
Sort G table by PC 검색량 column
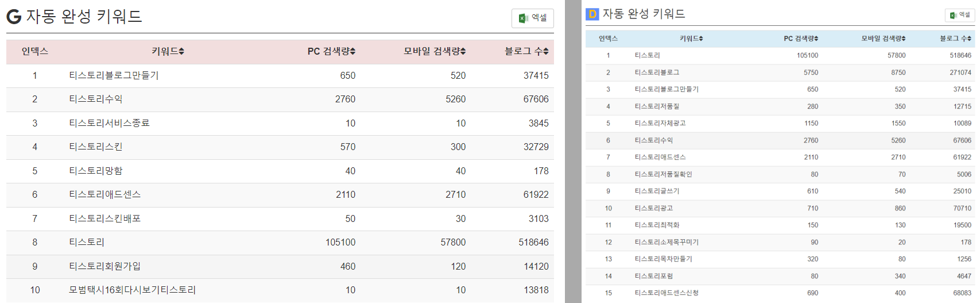pyautogui.click(x=331, y=51)
